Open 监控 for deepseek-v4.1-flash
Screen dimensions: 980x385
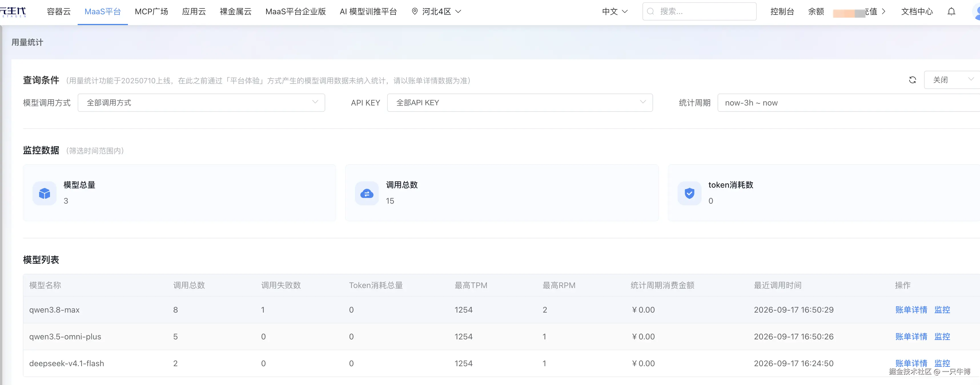coord(942,363)
